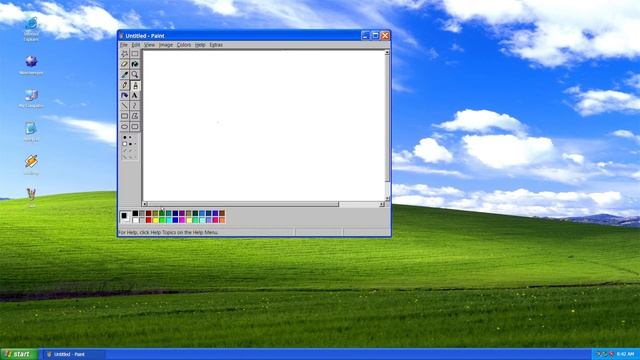Pick the bright green color swatch
The width and height of the screenshot is (640, 360).
pyautogui.click(x=162, y=220)
